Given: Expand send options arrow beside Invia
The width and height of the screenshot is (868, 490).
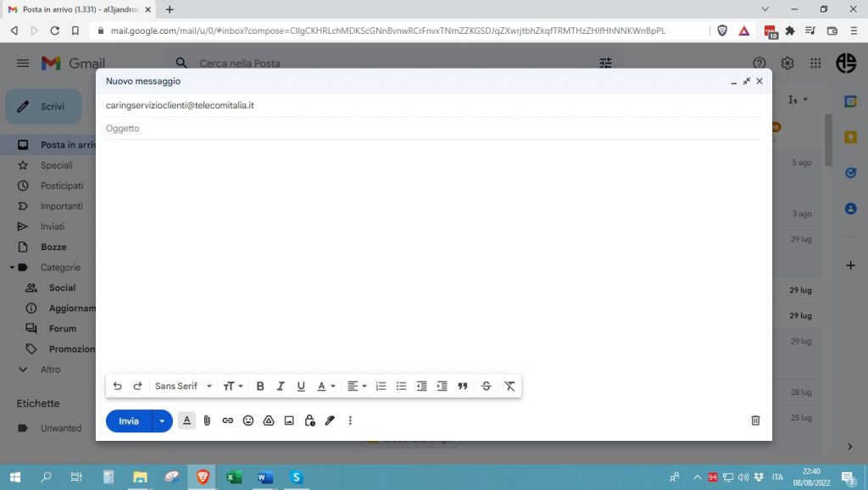Looking at the screenshot, I should tap(162, 420).
